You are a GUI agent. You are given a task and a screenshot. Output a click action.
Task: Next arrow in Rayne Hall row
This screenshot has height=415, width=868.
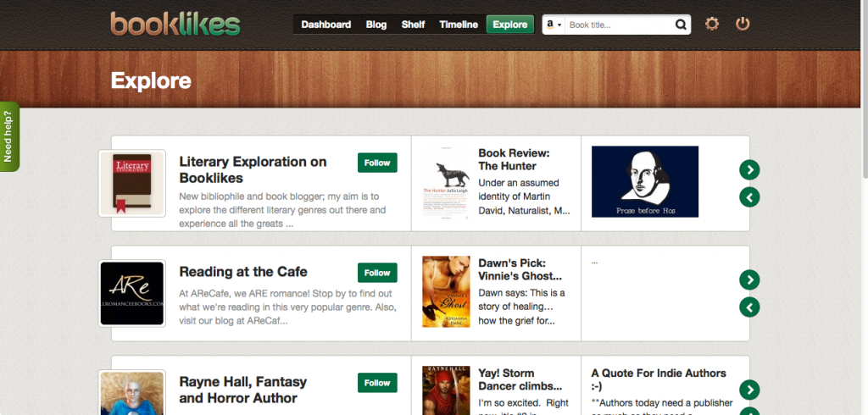click(x=749, y=390)
